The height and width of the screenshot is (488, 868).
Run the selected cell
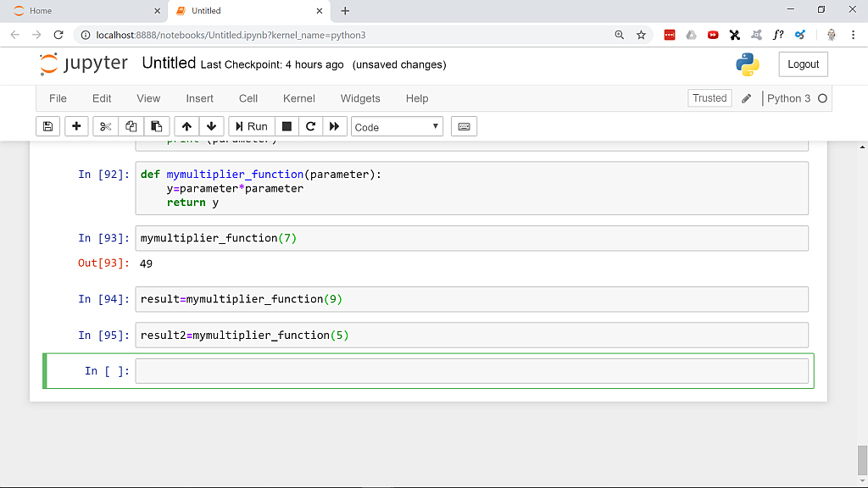252,127
